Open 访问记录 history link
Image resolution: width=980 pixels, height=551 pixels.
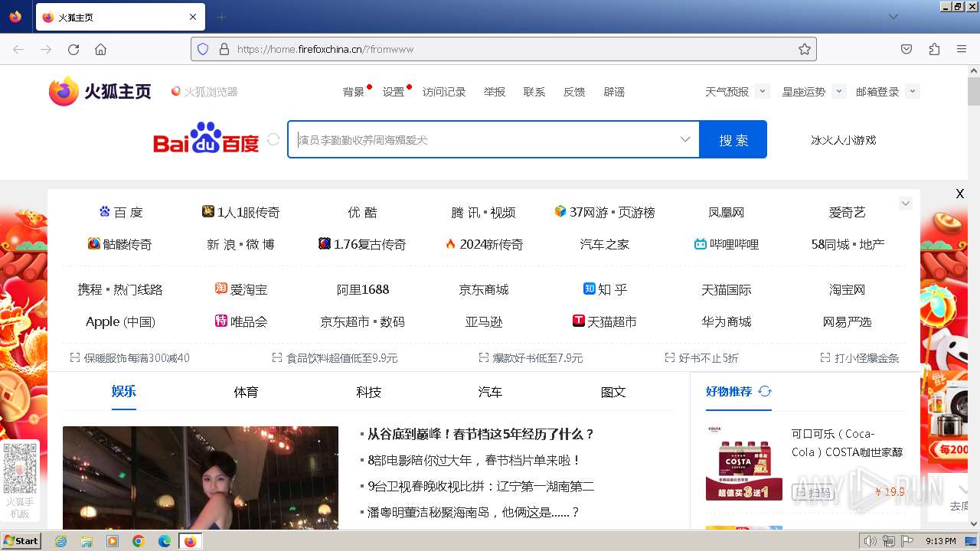(x=444, y=92)
